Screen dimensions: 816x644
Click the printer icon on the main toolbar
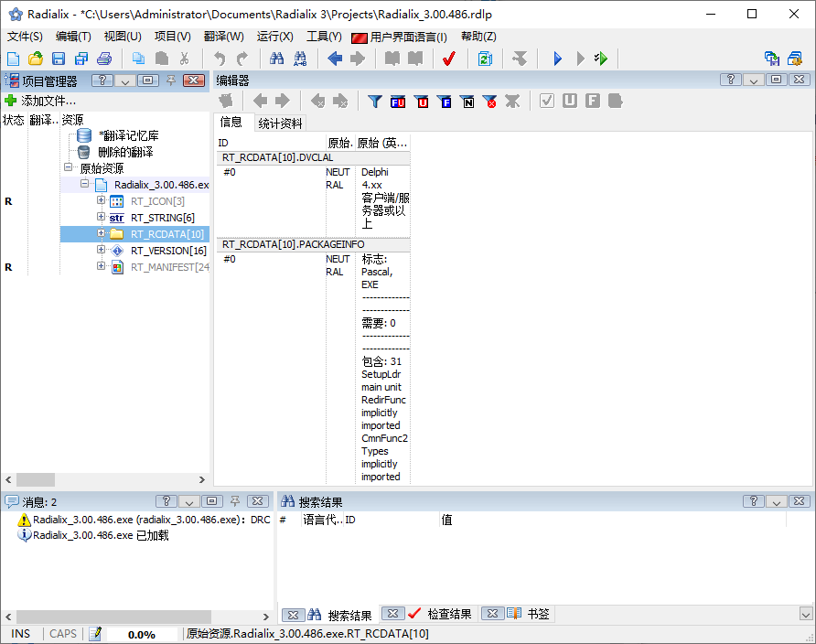pos(102,58)
